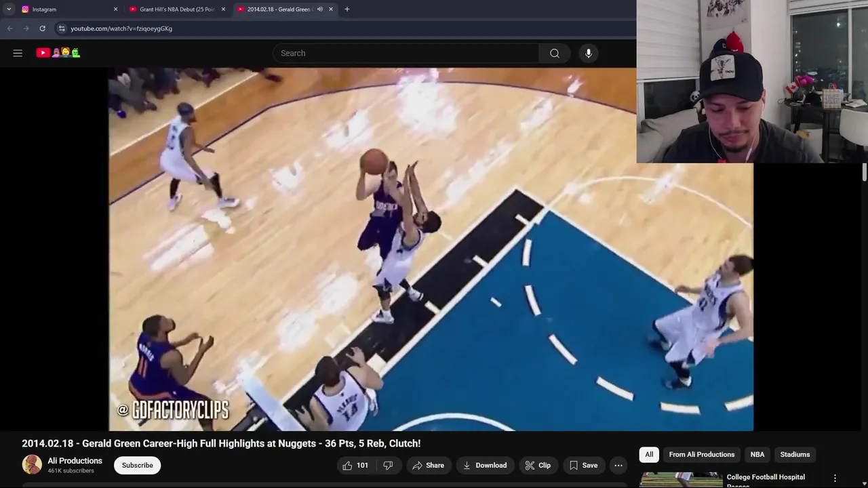Open the College Football Hospital video title
Image resolution: width=868 pixels, height=488 pixels.
[766, 481]
